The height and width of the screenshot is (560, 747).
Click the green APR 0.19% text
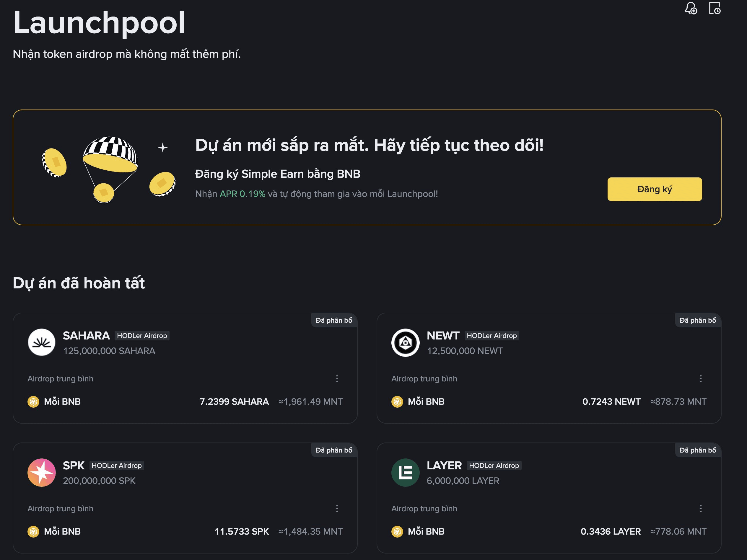(242, 194)
